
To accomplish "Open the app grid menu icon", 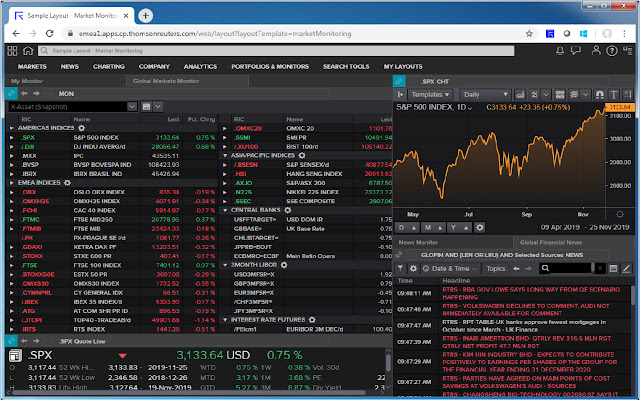I will click(12, 51).
